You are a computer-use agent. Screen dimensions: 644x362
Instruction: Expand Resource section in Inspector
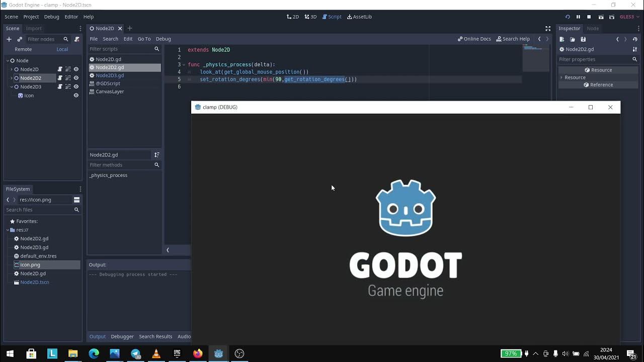[x=561, y=77]
